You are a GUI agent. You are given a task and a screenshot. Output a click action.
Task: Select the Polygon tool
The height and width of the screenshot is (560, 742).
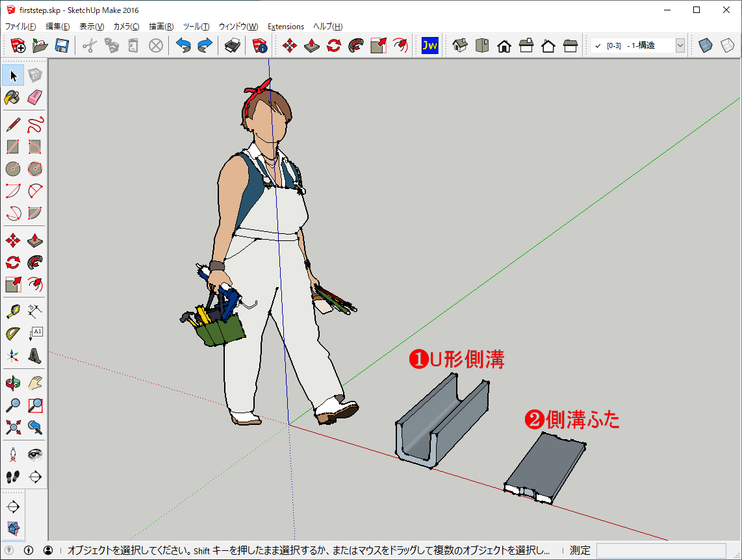coord(35,169)
